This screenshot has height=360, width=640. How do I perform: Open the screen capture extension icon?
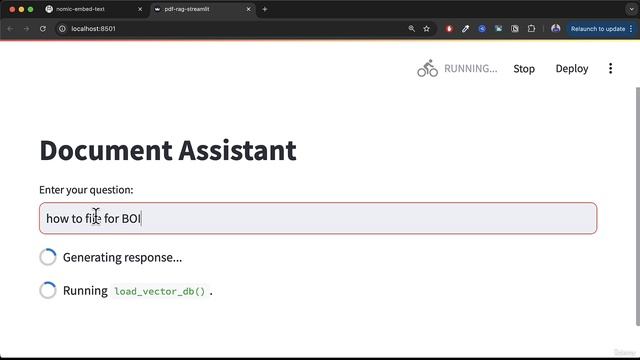(x=498, y=29)
